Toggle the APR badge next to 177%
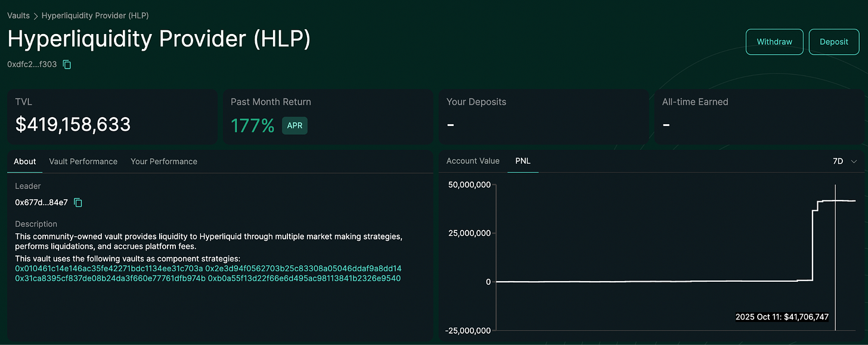This screenshot has height=345, width=868. point(294,125)
